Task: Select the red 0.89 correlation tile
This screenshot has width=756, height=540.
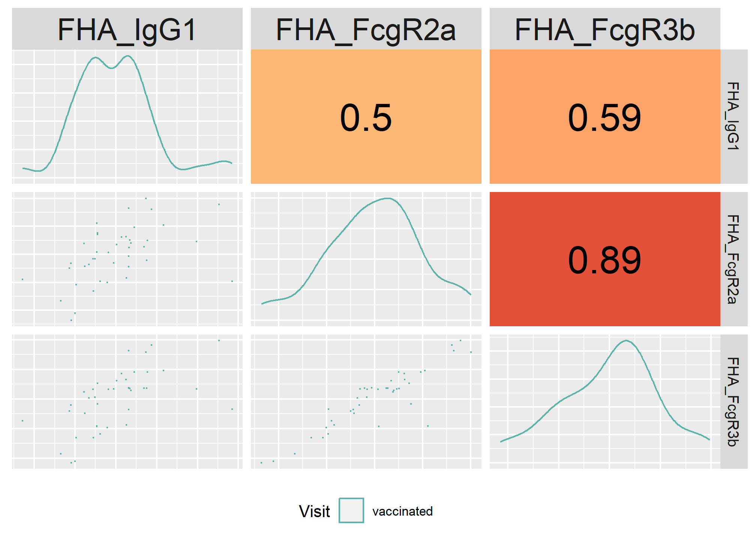Action: click(x=605, y=259)
